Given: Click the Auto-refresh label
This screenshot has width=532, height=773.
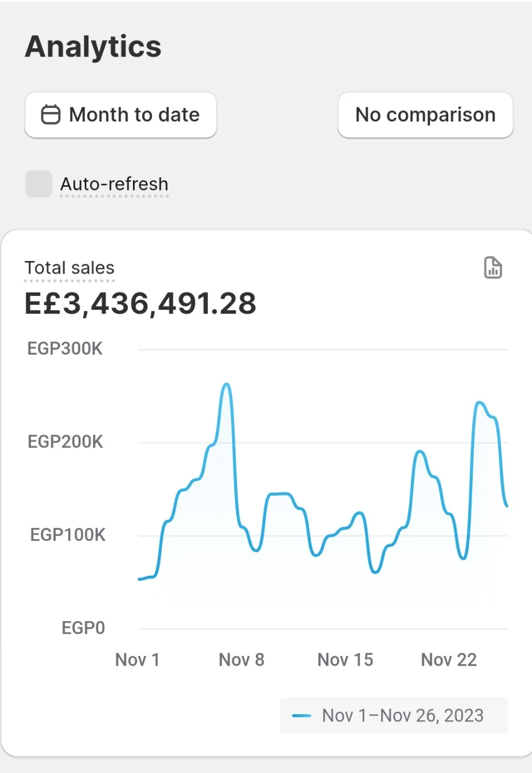Looking at the screenshot, I should tap(114, 184).
